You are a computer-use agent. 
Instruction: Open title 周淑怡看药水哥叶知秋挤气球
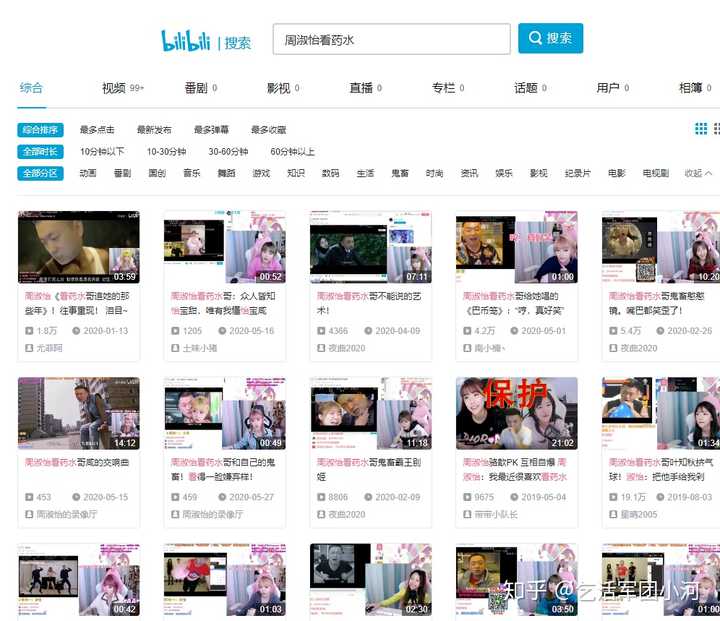click(661, 469)
